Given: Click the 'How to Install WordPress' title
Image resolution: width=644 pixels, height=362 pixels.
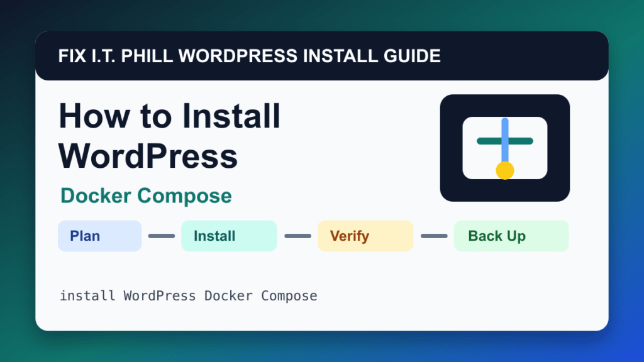Looking at the screenshot, I should (x=169, y=136).
